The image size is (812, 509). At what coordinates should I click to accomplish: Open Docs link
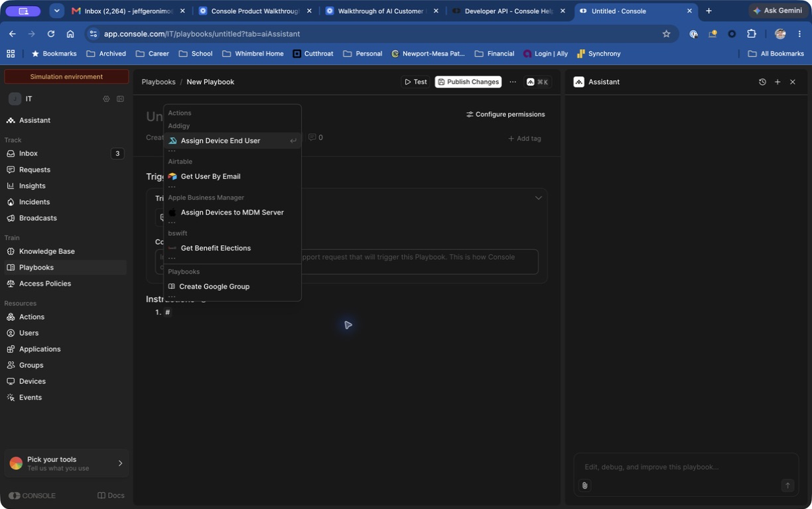(x=111, y=496)
